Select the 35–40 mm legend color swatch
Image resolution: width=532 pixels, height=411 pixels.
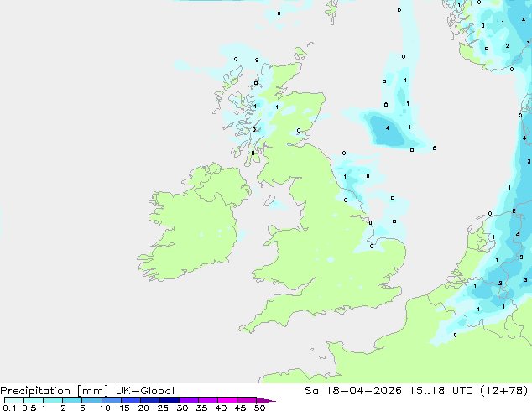(207, 400)
